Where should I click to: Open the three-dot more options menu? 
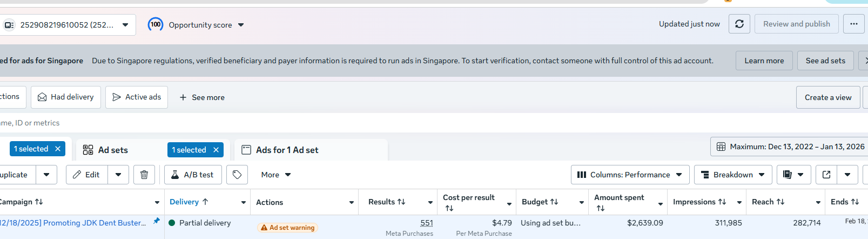click(x=853, y=24)
